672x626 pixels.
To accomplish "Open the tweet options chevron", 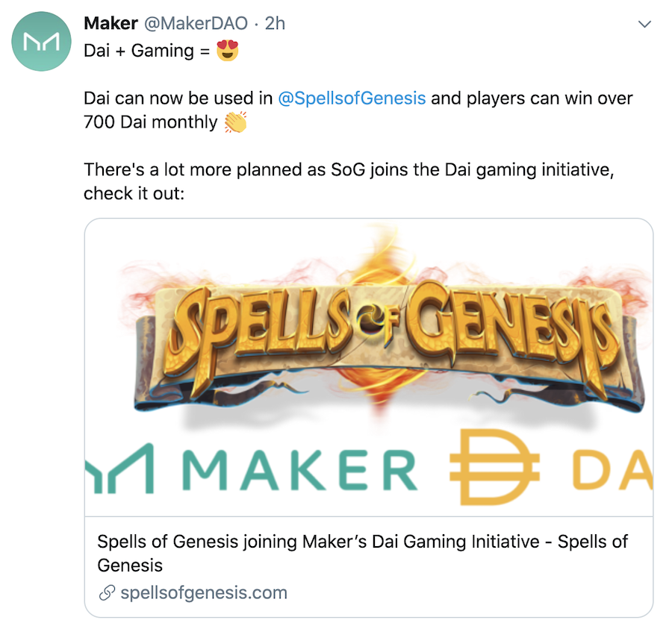I will pyautogui.click(x=645, y=25).
